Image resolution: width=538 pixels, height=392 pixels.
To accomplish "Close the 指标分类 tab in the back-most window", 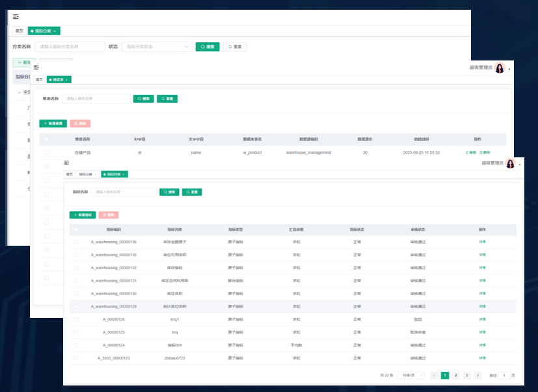I will [x=55, y=31].
